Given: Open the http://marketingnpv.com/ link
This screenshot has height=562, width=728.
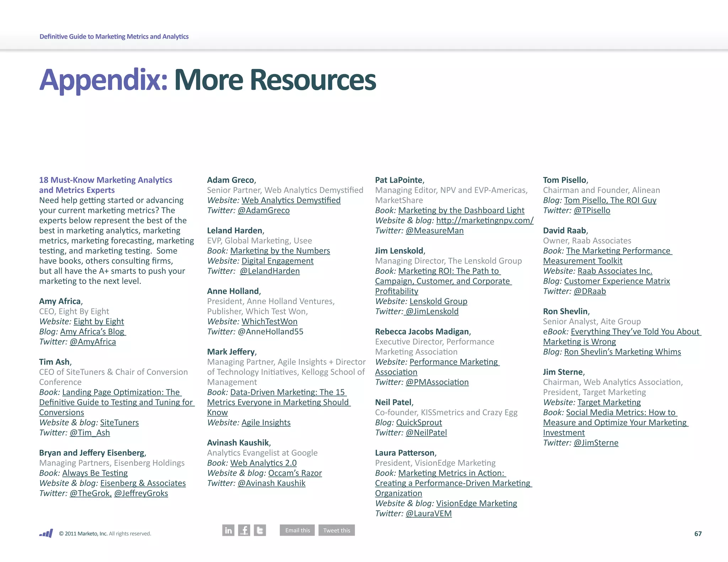Looking at the screenshot, I should (x=485, y=221).
